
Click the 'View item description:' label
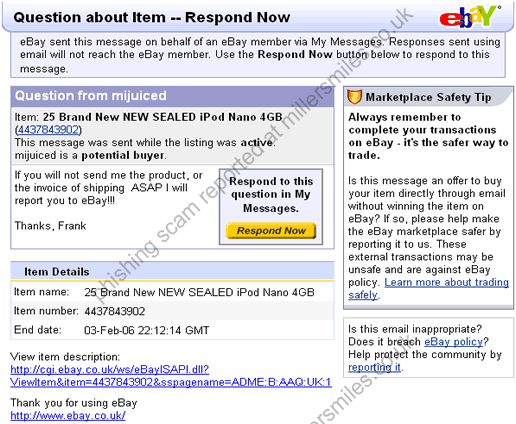click(x=65, y=357)
